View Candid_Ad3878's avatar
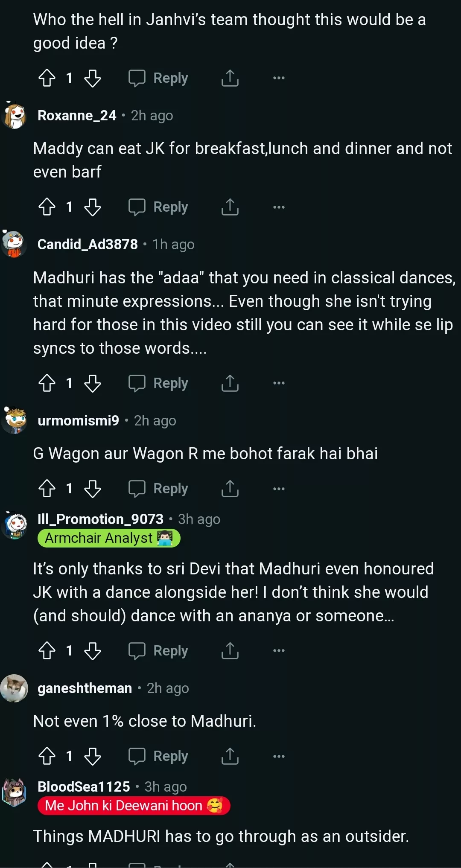 point(15,244)
